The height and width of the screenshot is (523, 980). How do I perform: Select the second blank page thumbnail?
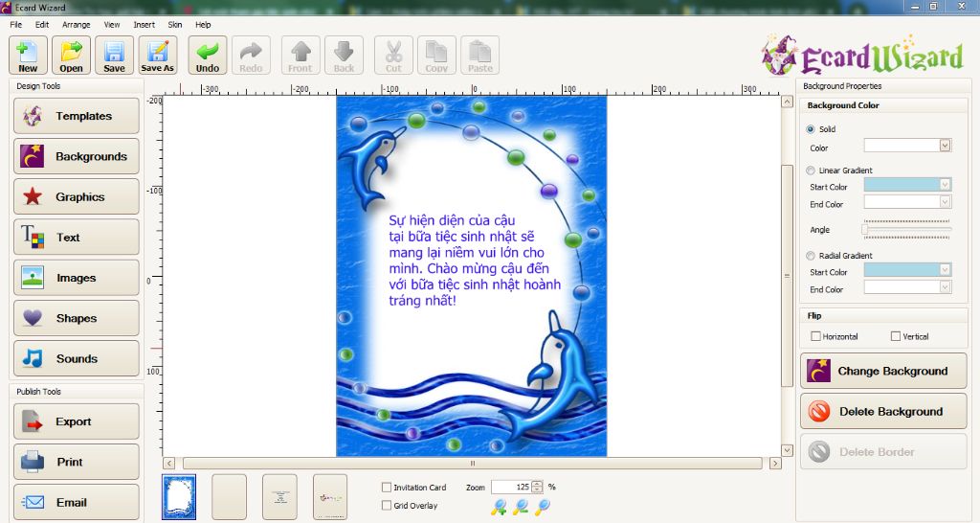pyautogui.click(x=230, y=497)
